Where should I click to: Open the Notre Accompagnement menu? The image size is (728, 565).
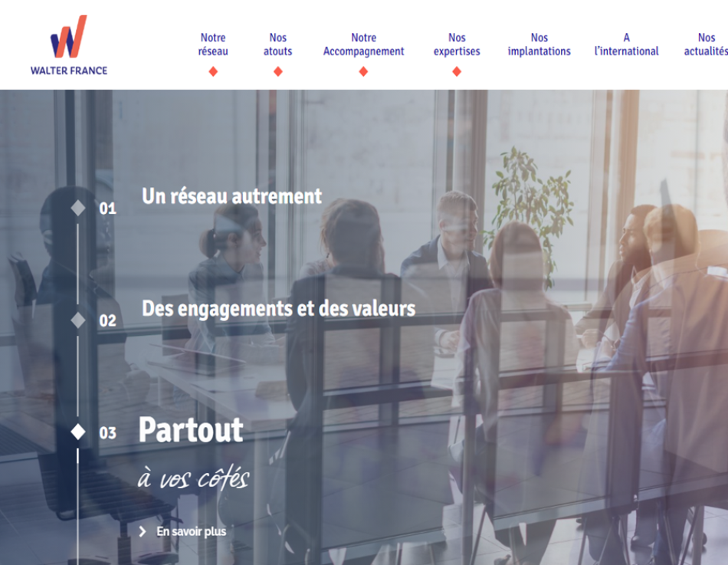click(363, 44)
